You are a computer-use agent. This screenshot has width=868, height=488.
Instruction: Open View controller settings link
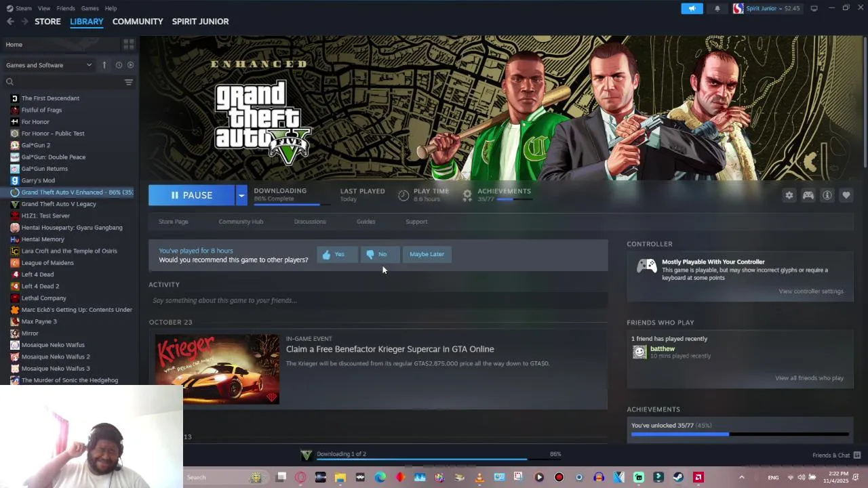click(811, 291)
